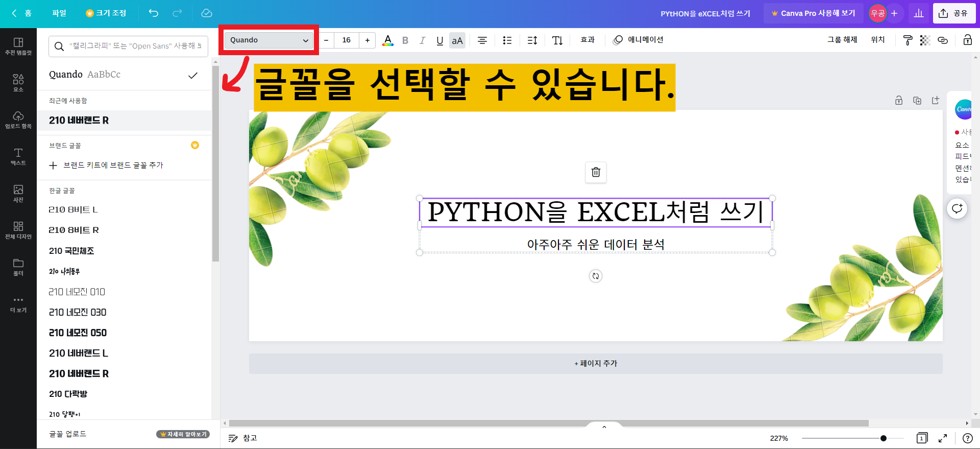The height and width of the screenshot is (449, 980).
Task: Go back to 홈
Action: (22, 13)
